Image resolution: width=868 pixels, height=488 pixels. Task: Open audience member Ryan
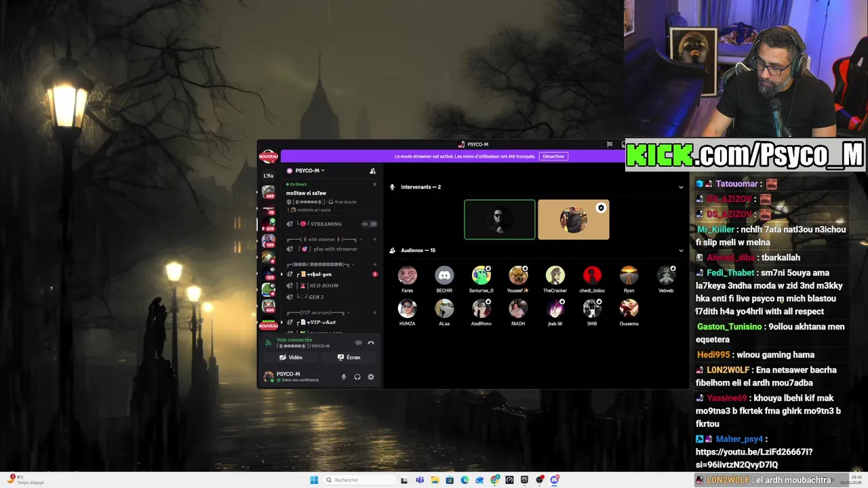(x=629, y=279)
